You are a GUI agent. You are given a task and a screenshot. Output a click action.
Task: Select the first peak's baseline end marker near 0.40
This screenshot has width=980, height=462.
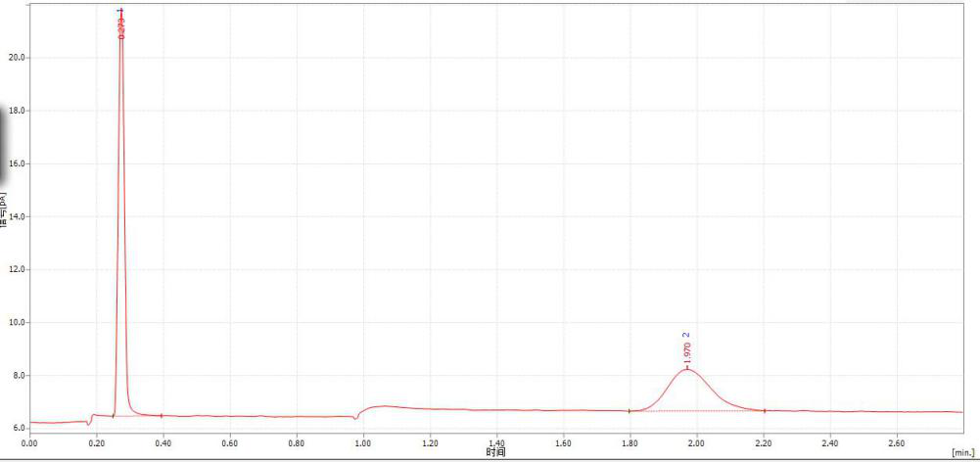[162, 416]
